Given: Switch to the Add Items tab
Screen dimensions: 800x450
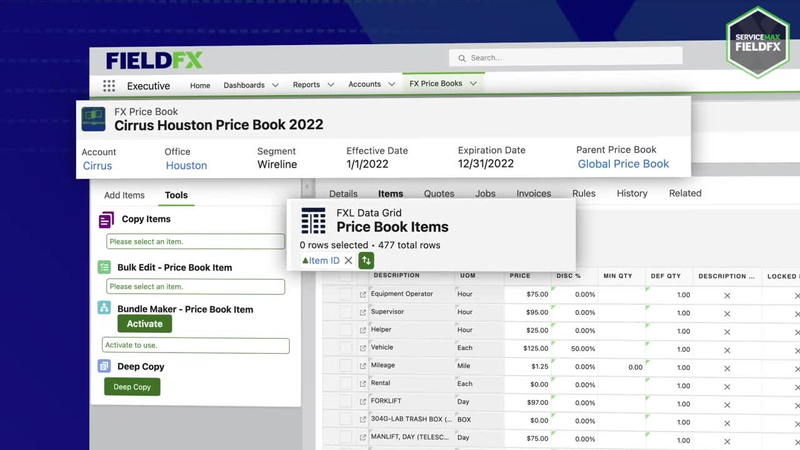Looking at the screenshot, I should click(124, 195).
